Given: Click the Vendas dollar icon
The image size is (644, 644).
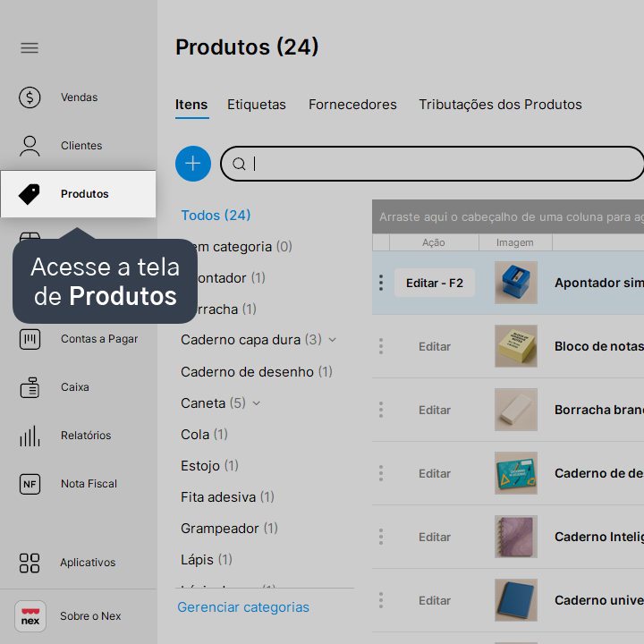Looking at the screenshot, I should pos(30,97).
